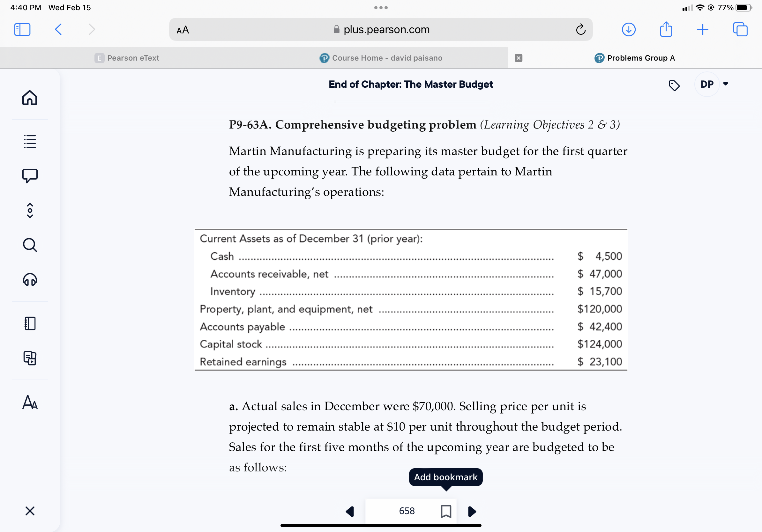
Task: Open the comments speech bubble icon
Action: pyautogui.click(x=30, y=176)
